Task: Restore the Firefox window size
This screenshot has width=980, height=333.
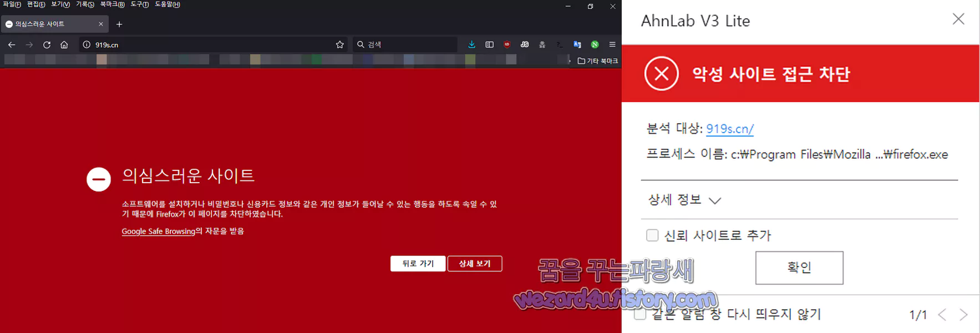Action: point(590,6)
